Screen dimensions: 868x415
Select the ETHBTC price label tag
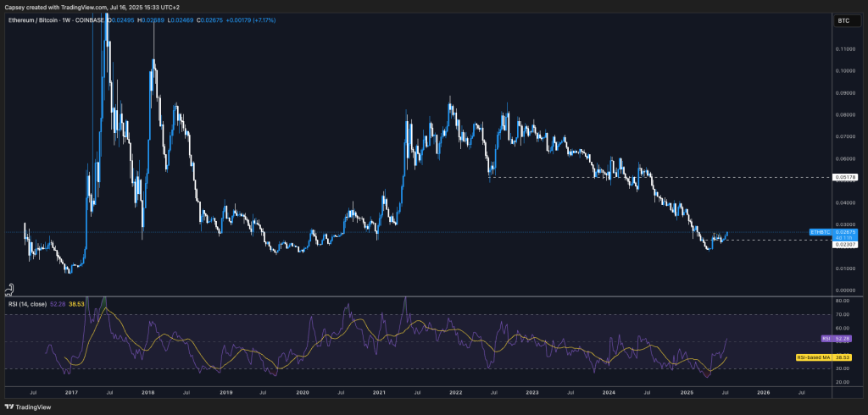coord(819,231)
